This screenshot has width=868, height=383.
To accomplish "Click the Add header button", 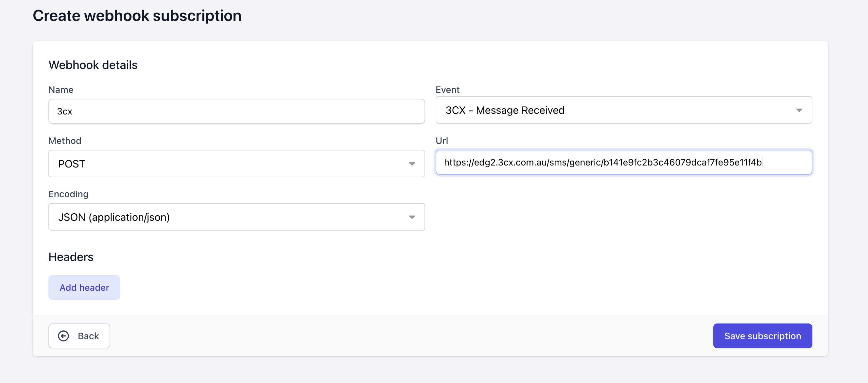I will [x=84, y=287].
